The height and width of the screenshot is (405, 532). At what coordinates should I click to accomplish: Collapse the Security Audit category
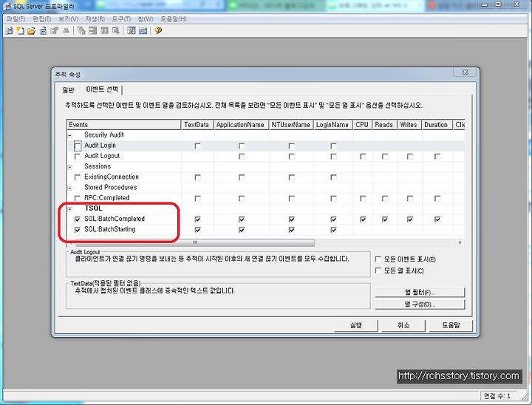click(x=70, y=135)
